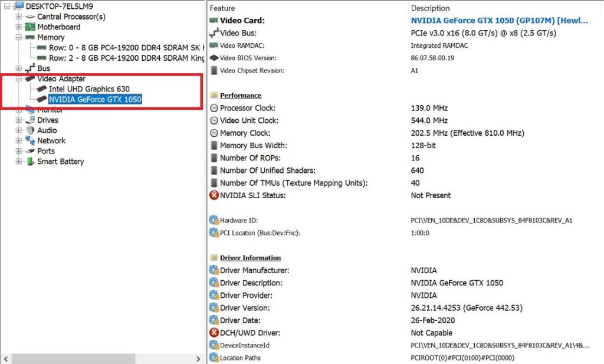Click the Driver Information section heading
Image resolution: width=604 pixels, height=364 pixels.
(250, 258)
